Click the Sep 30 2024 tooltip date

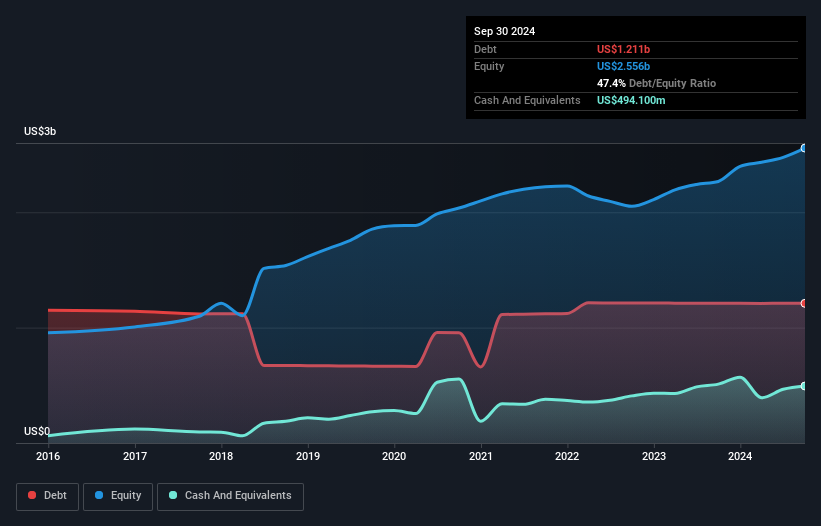click(505, 31)
